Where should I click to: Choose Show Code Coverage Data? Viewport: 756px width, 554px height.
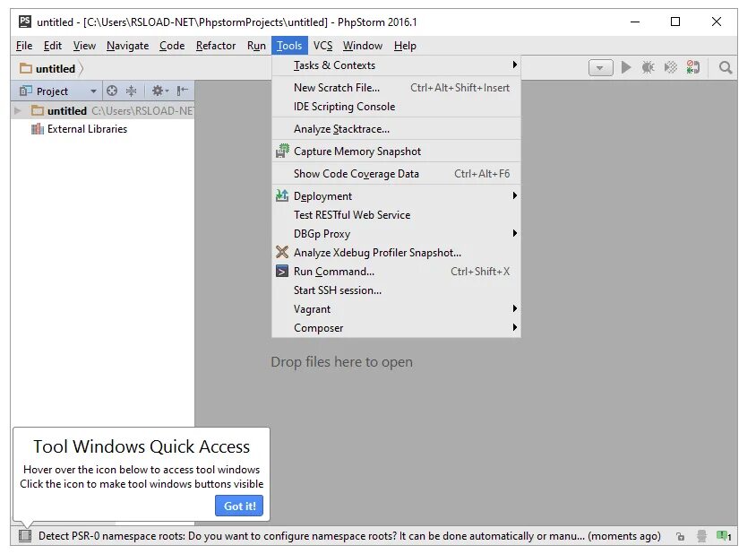point(396,174)
